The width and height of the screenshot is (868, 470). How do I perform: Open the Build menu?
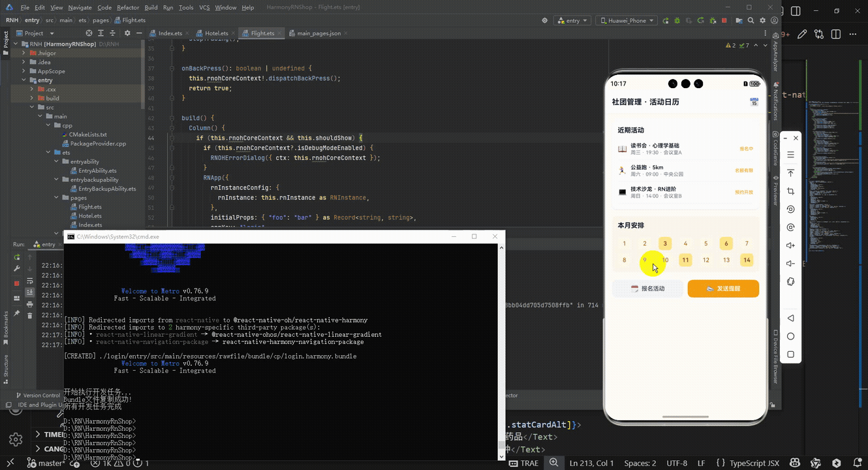(x=151, y=8)
